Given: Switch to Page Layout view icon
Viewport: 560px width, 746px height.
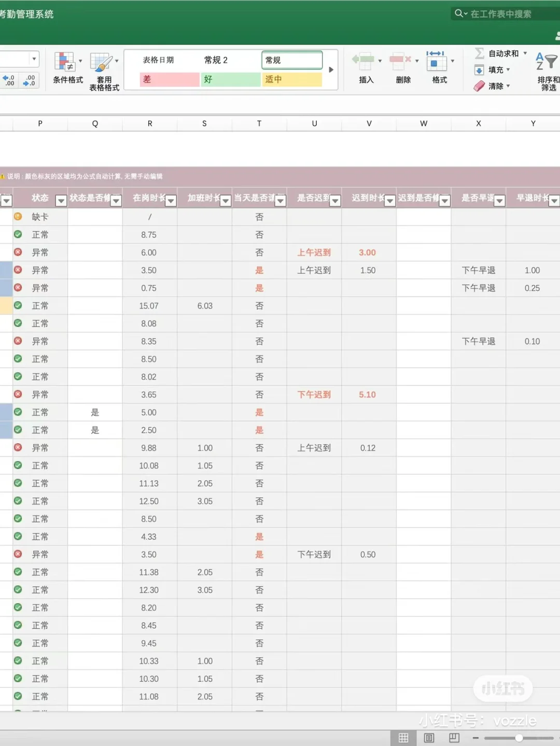Looking at the screenshot, I should point(429,738).
